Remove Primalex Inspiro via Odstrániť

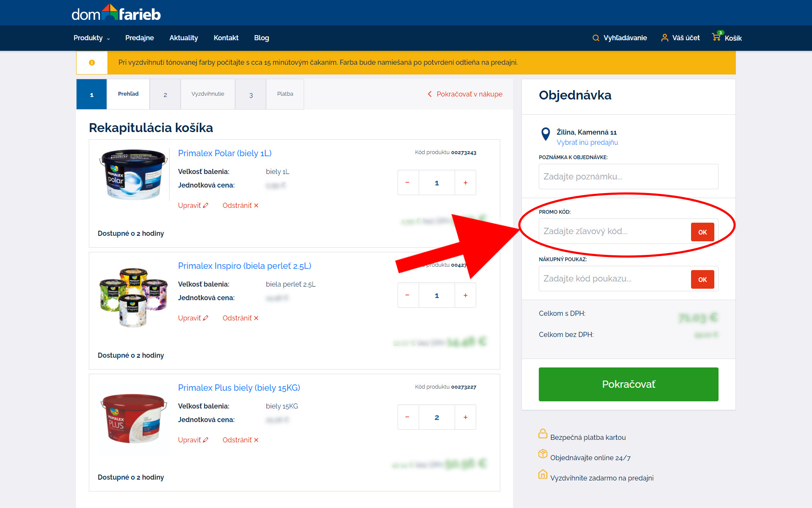click(x=240, y=318)
